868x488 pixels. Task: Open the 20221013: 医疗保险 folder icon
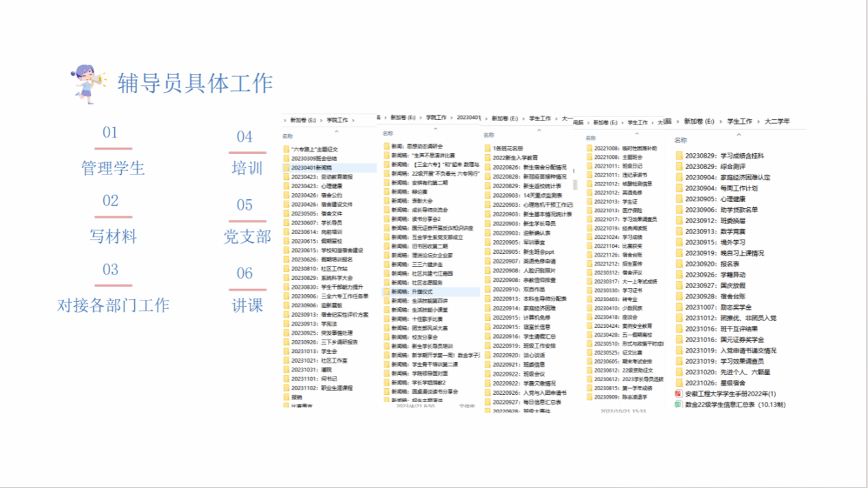click(x=590, y=210)
